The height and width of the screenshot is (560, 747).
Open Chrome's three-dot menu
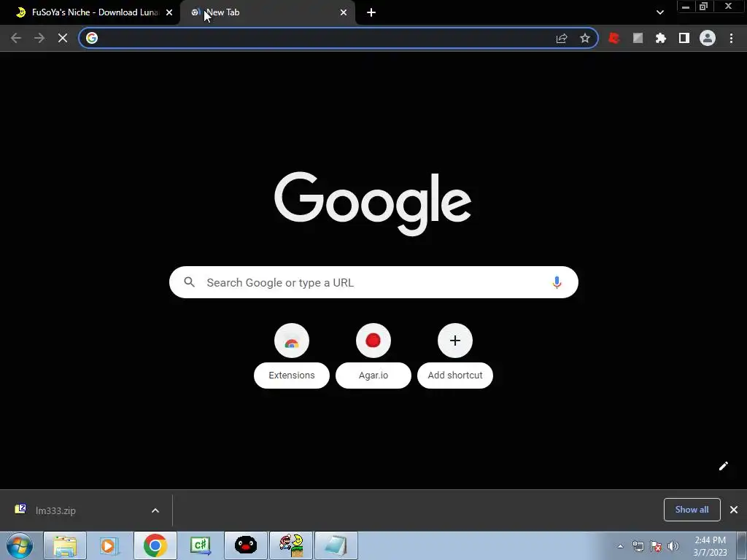[x=731, y=38]
